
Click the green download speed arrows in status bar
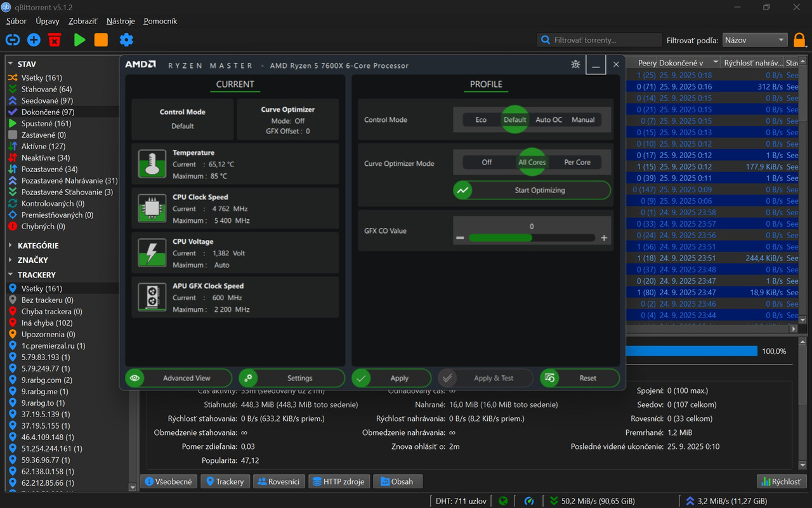(x=554, y=501)
